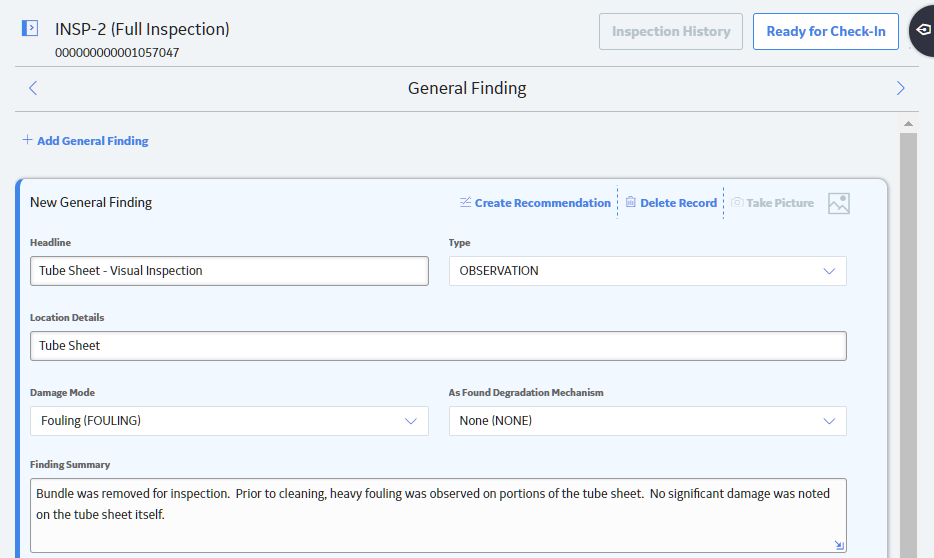This screenshot has height=558, width=934.
Task: Click the Location Details field
Action: (x=438, y=346)
